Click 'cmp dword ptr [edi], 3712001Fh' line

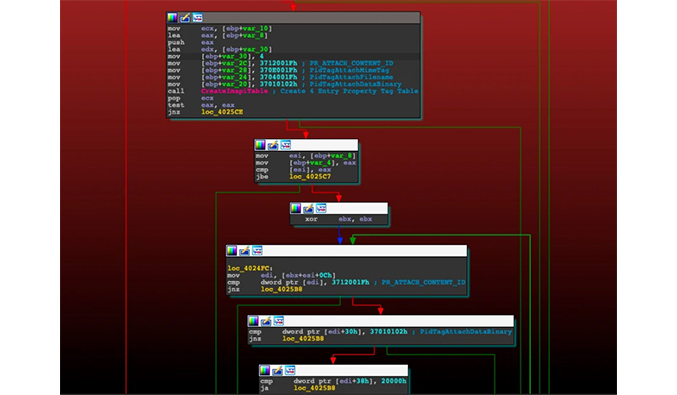point(298,282)
